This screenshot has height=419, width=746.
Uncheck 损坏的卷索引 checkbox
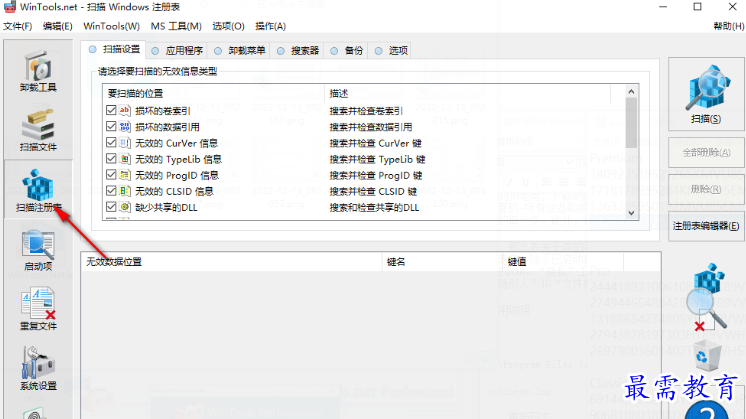[111, 110]
